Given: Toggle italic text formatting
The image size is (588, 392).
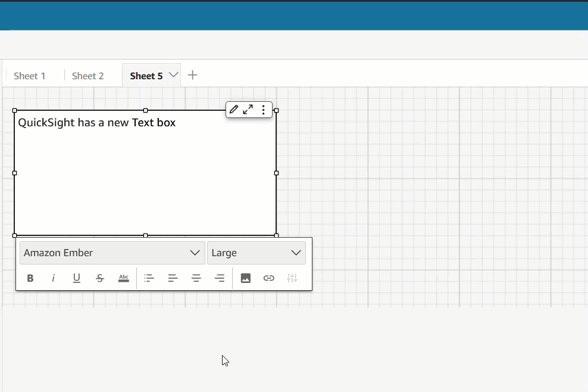Looking at the screenshot, I should click(53, 278).
